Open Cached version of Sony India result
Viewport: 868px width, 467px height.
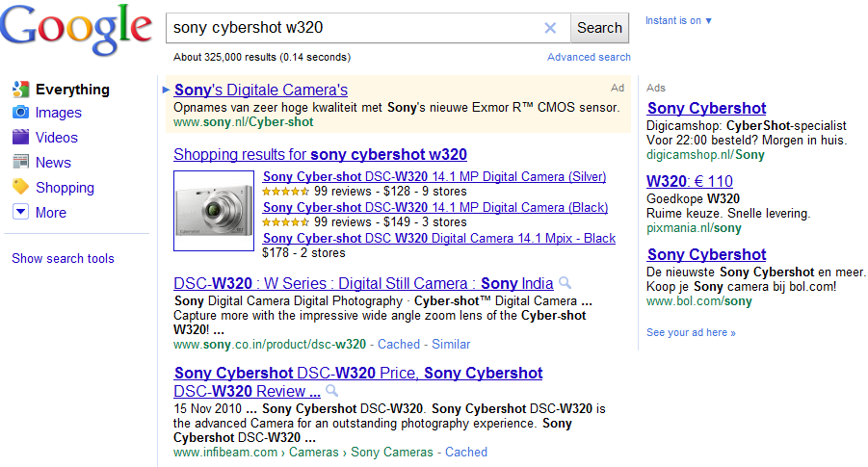pyautogui.click(x=399, y=344)
